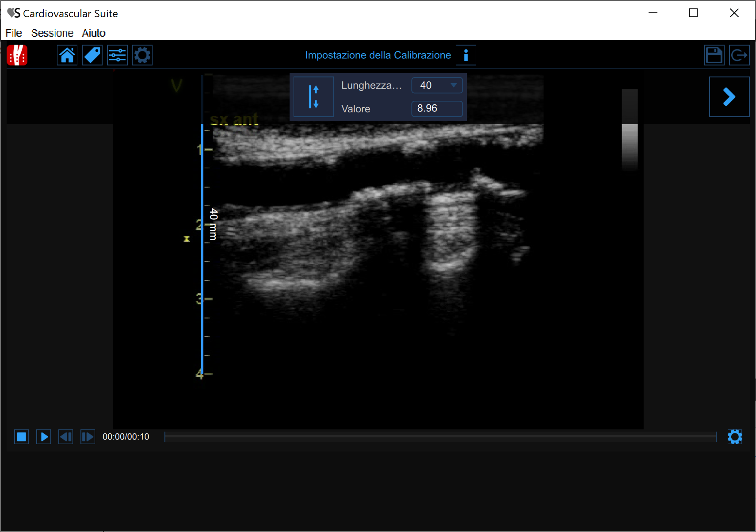Screen dimensions: 756x532
Task: Toggle the vertical calibration line direction button
Action: coord(313,97)
